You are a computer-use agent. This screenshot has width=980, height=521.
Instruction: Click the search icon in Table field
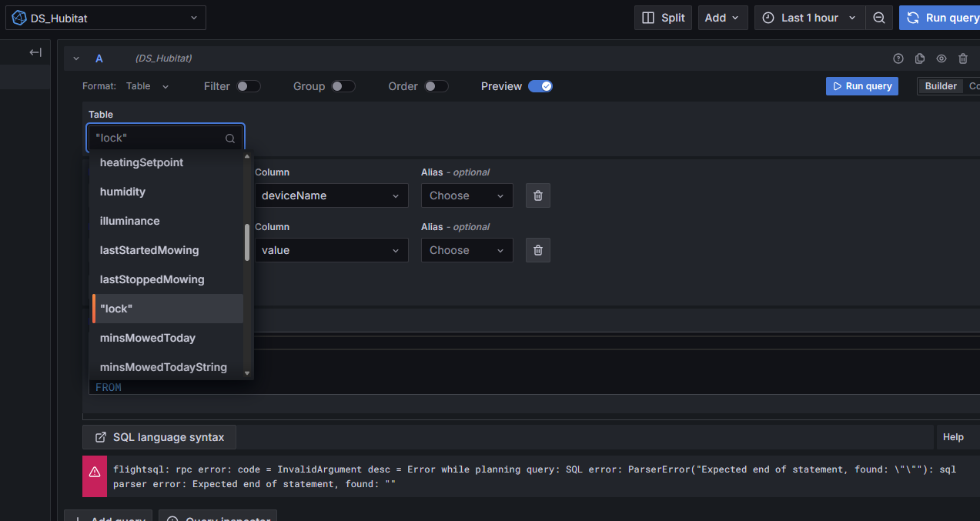[230, 139]
